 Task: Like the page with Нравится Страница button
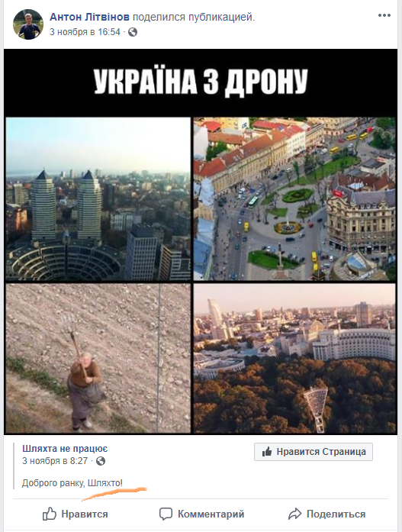pyautogui.click(x=314, y=452)
